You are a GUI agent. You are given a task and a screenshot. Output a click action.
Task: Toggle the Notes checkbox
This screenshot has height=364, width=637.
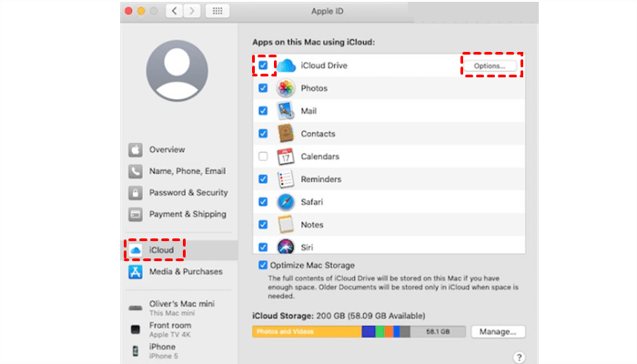263,225
